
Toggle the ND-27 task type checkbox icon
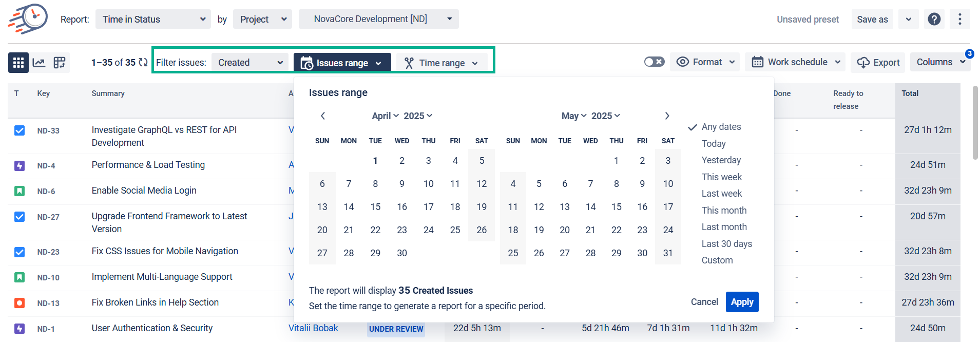tap(20, 217)
